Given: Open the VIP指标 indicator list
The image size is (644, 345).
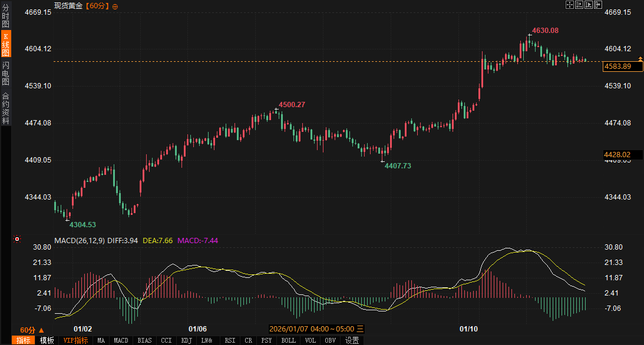Looking at the screenshot, I should (75, 340).
